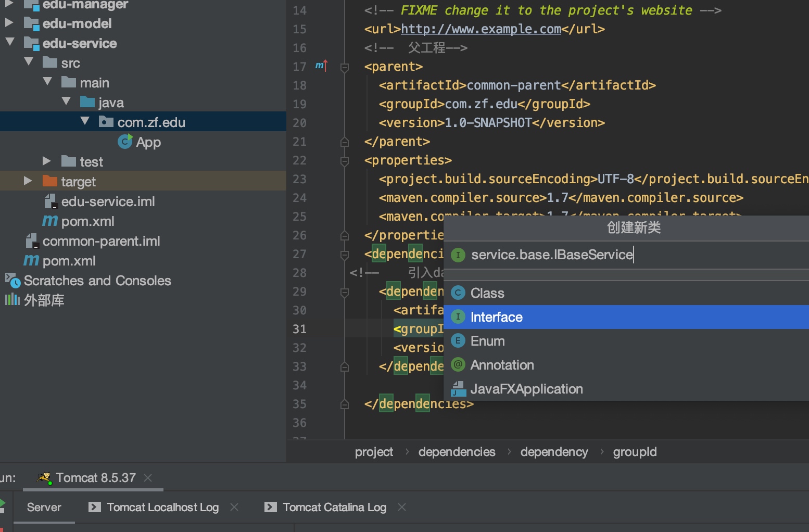The image size is (809, 532).
Task: Switch to Tomcat Localhost Log tab
Action: click(162, 507)
